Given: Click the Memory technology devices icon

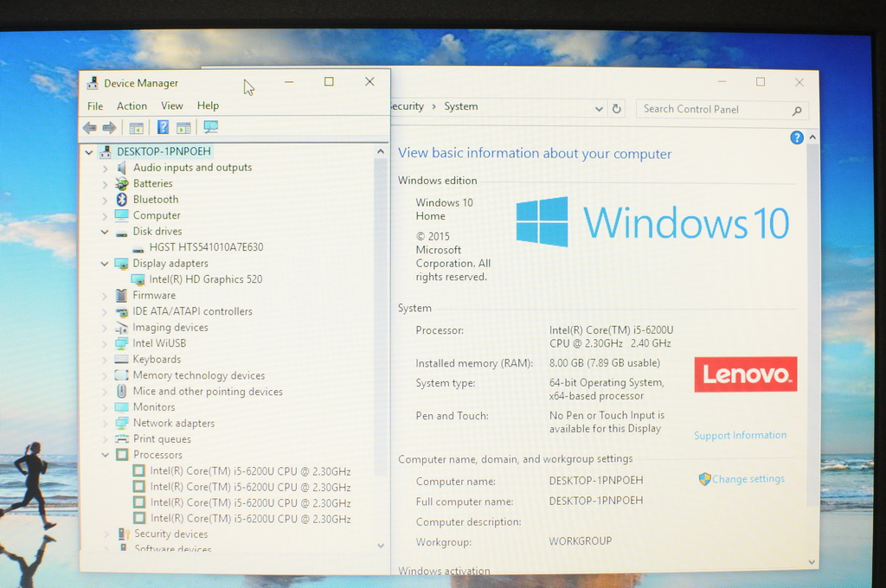Looking at the screenshot, I should [x=121, y=375].
